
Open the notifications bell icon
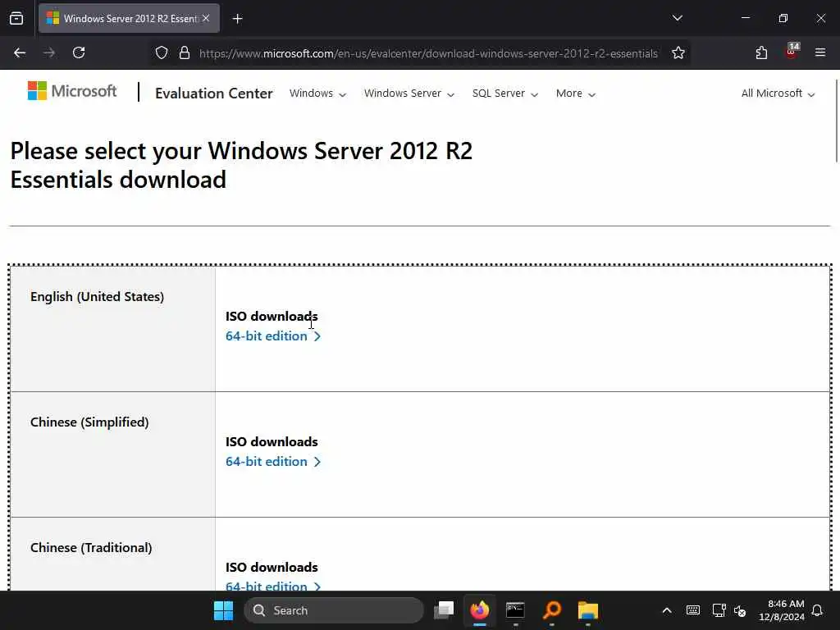click(x=818, y=610)
